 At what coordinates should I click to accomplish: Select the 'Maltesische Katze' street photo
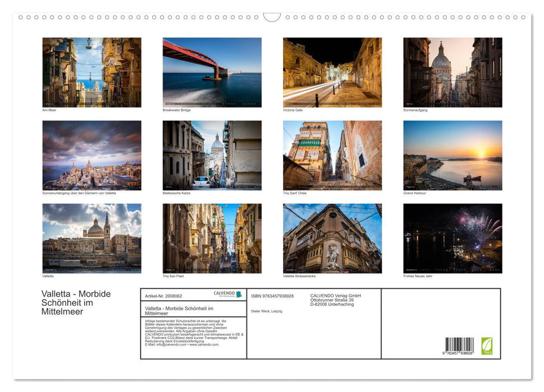click(x=212, y=155)
